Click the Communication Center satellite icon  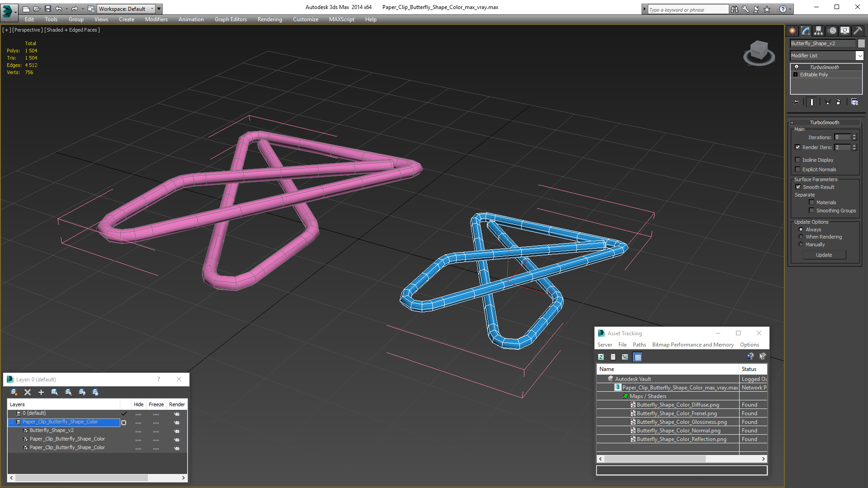tap(756, 9)
